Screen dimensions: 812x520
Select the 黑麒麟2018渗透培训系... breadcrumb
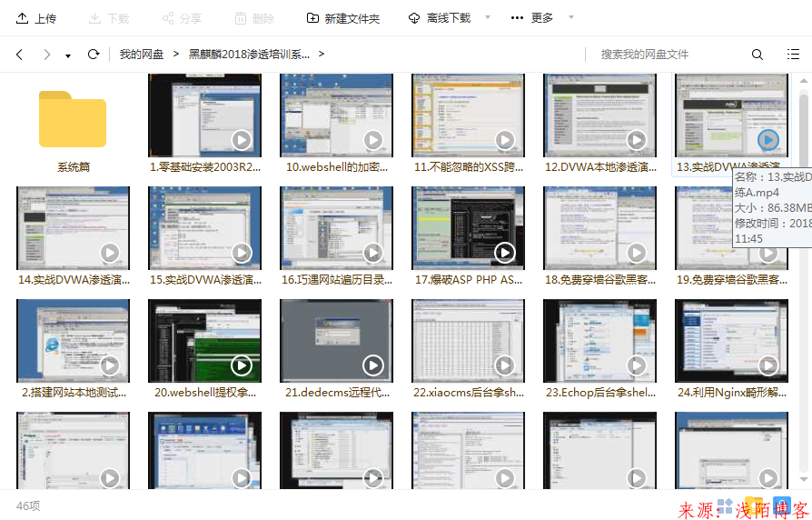[x=249, y=54]
